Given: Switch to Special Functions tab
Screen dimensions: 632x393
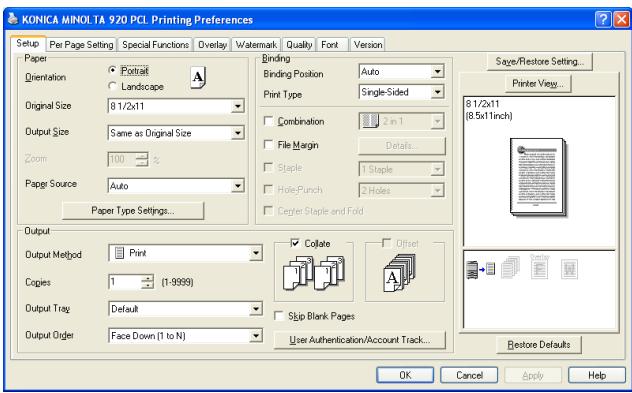Looking at the screenshot, I should click(x=156, y=45).
